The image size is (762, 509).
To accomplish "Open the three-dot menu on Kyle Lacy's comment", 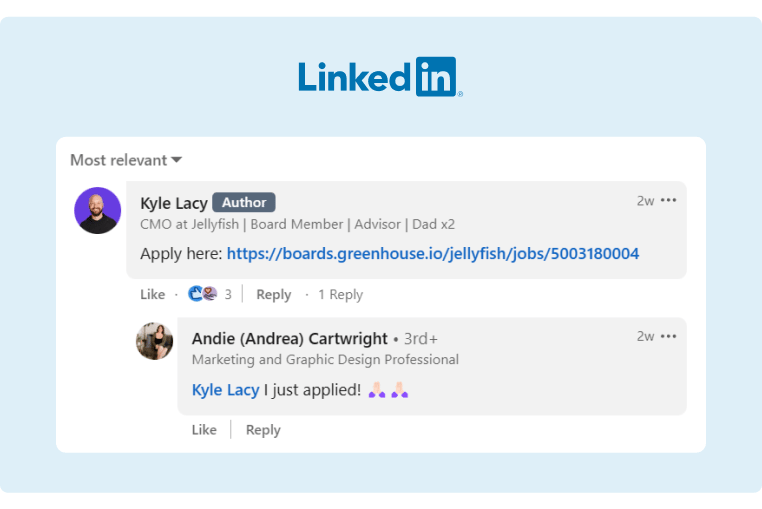I will tap(669, 200).
